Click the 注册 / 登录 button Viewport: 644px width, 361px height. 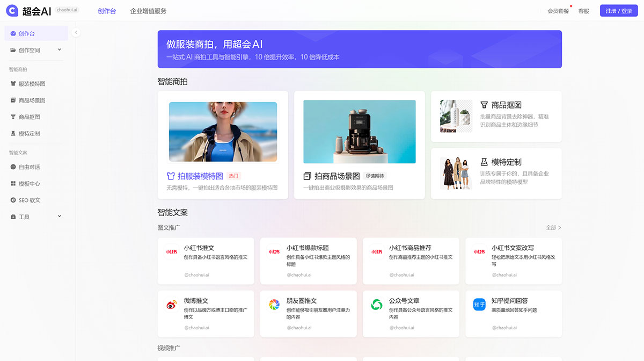pos(618,10)
